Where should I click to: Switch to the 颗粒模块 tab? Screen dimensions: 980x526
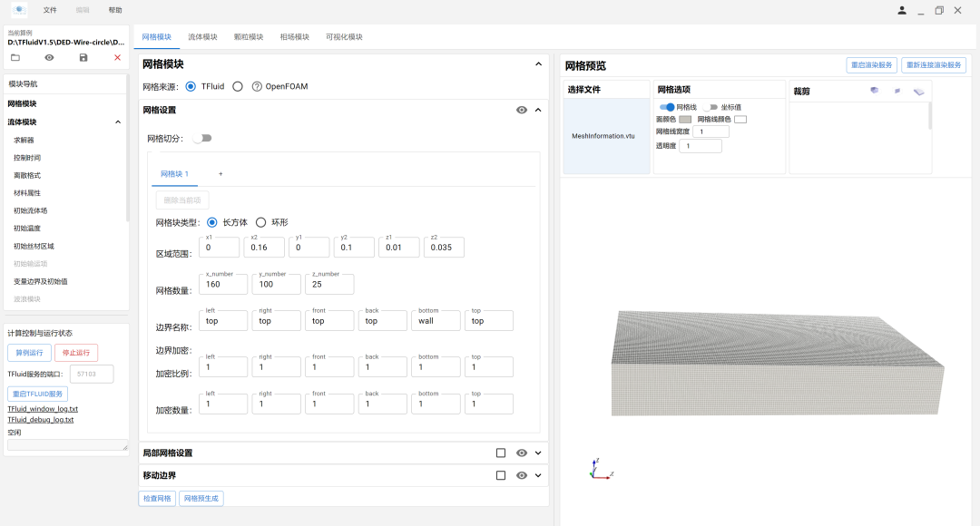(x=249, y=37)
